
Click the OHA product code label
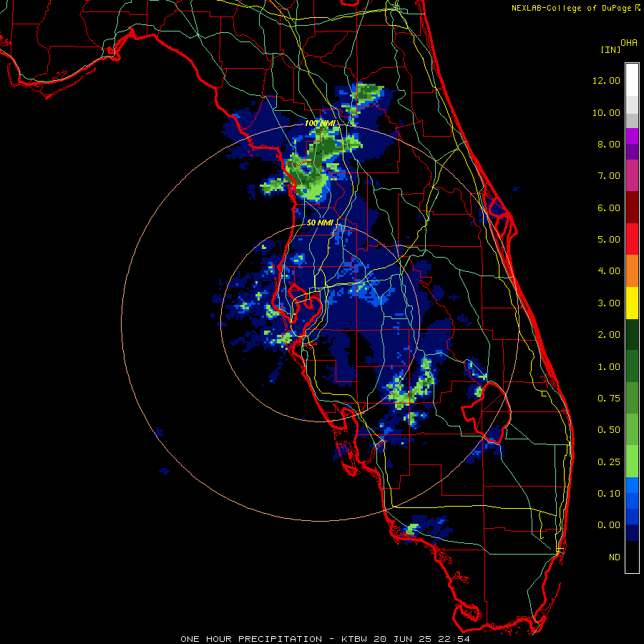(x=629, y=43)
